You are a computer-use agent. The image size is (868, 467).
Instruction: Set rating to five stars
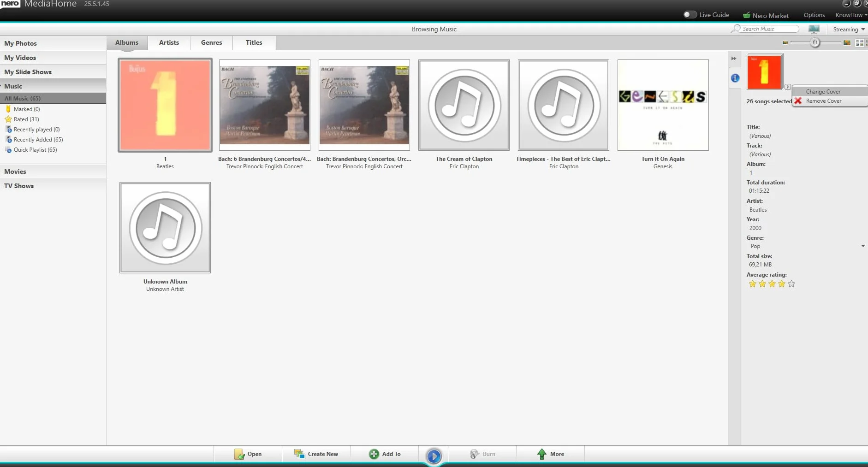791,284
